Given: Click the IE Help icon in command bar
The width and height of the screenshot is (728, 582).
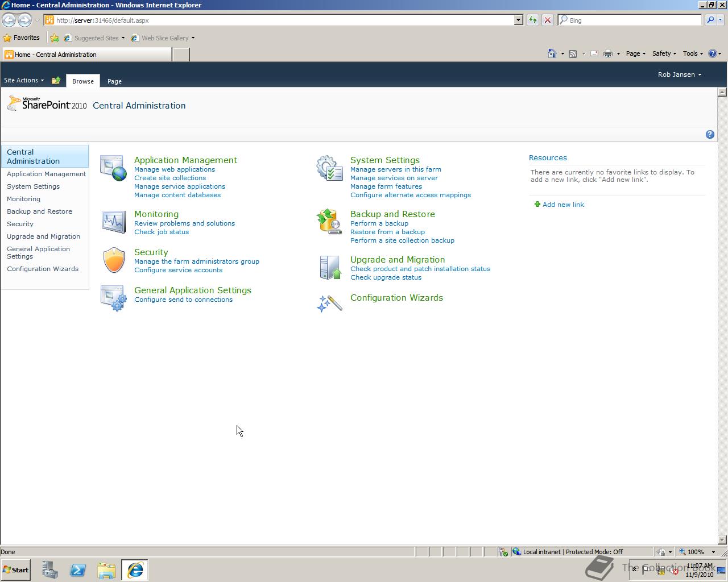Looking at the screenshot, I should [x=712, y=53].
